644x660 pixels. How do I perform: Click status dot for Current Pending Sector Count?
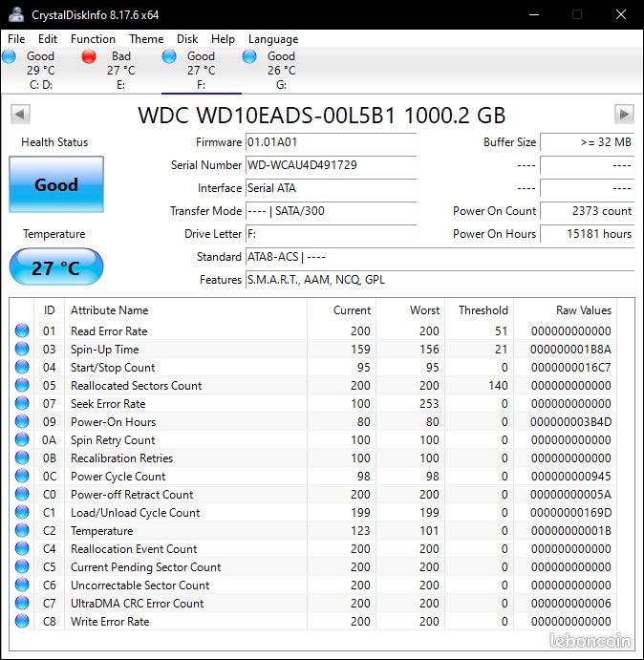[x=22, y=566]
